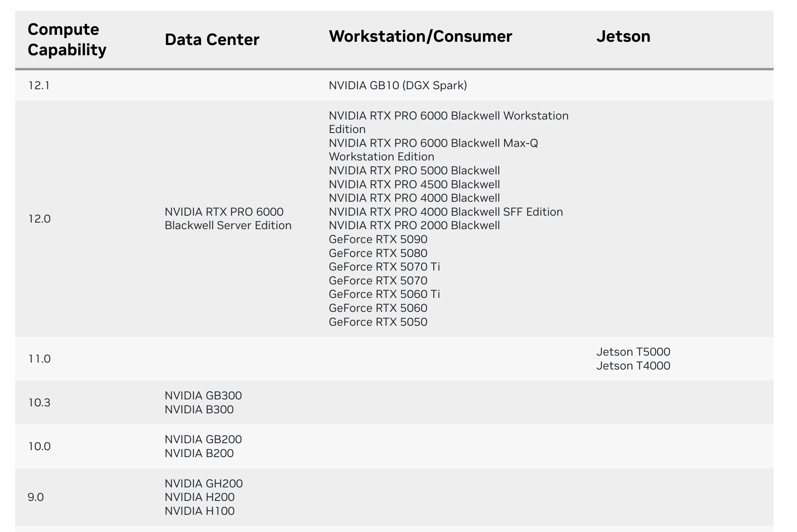Click GeForce RTX 5090 entry
Viewport: 797px width, 532px height.
(x=378, y=239)
